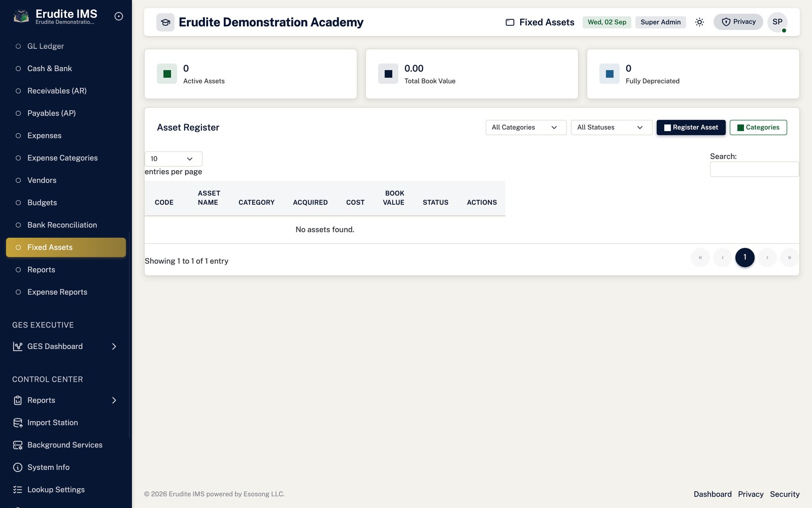Click the Fixed Assets header window icon
Image resolution: width=812 pixels, height=508 pixels.
(510, 22)
